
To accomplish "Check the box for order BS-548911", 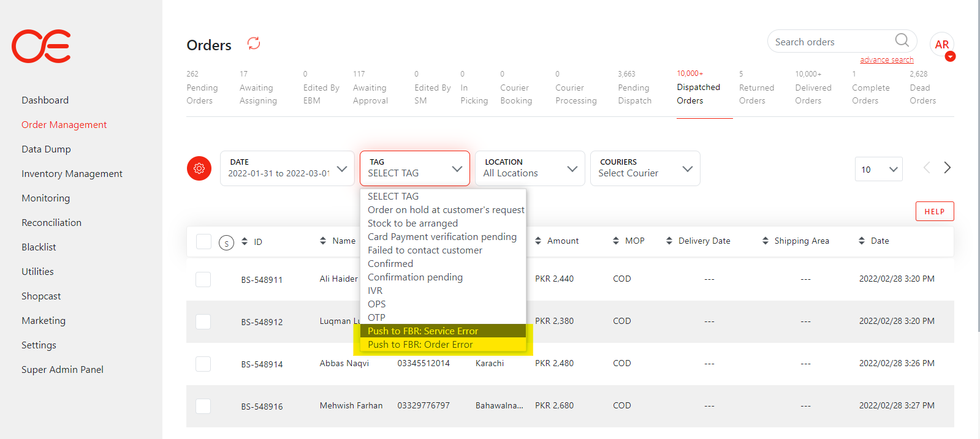I will pyautogui.click(x=203, y=280).
